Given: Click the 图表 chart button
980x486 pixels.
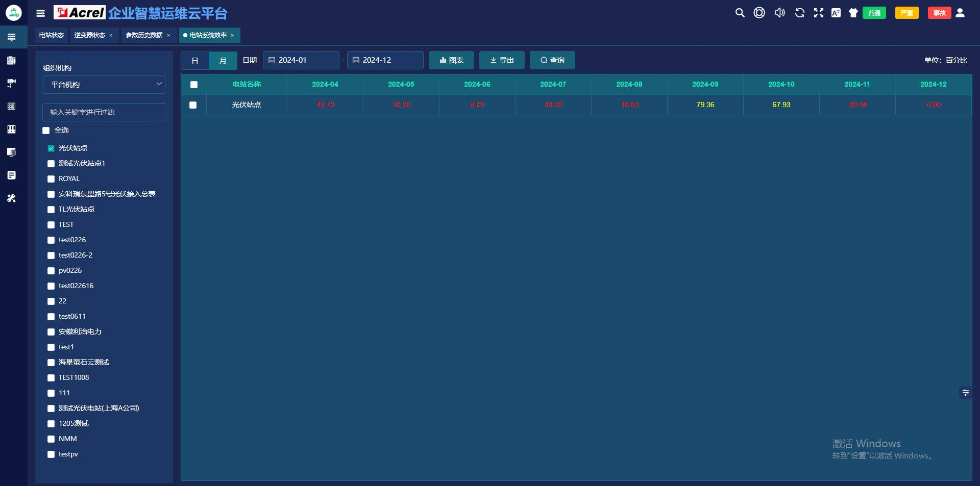Looking at the screenshot, I should [x=451, y=60].
